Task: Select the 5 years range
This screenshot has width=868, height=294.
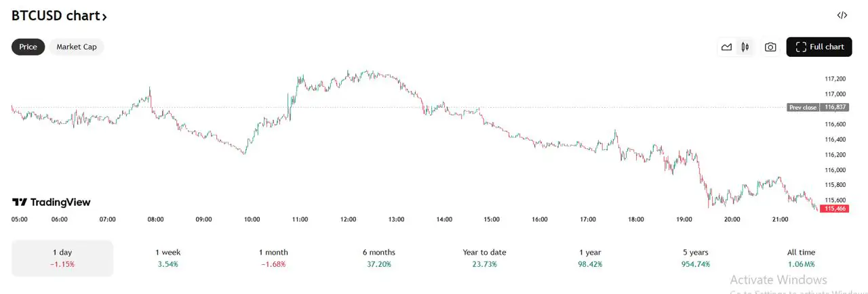Action: coord(695,258)
